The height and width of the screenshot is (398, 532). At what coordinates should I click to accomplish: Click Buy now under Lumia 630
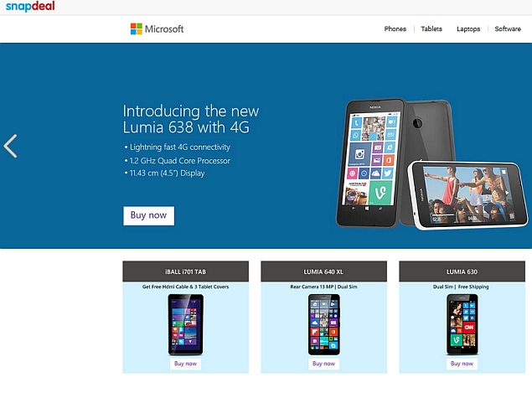point(462,364)
